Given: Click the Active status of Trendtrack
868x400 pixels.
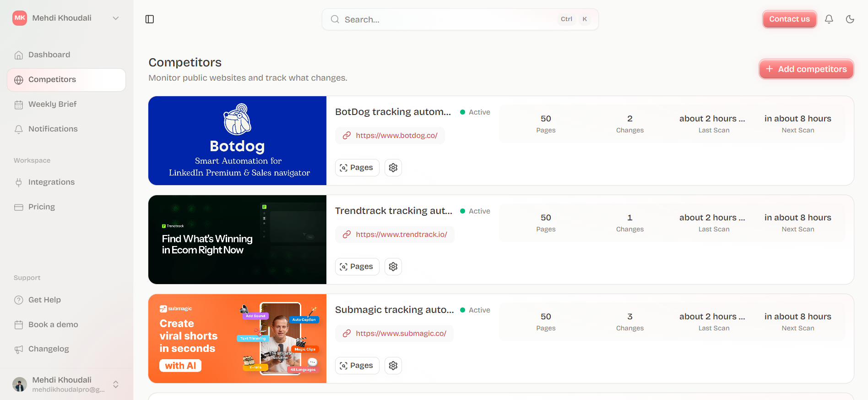Looking at the screenshot, I should (475, 211).
